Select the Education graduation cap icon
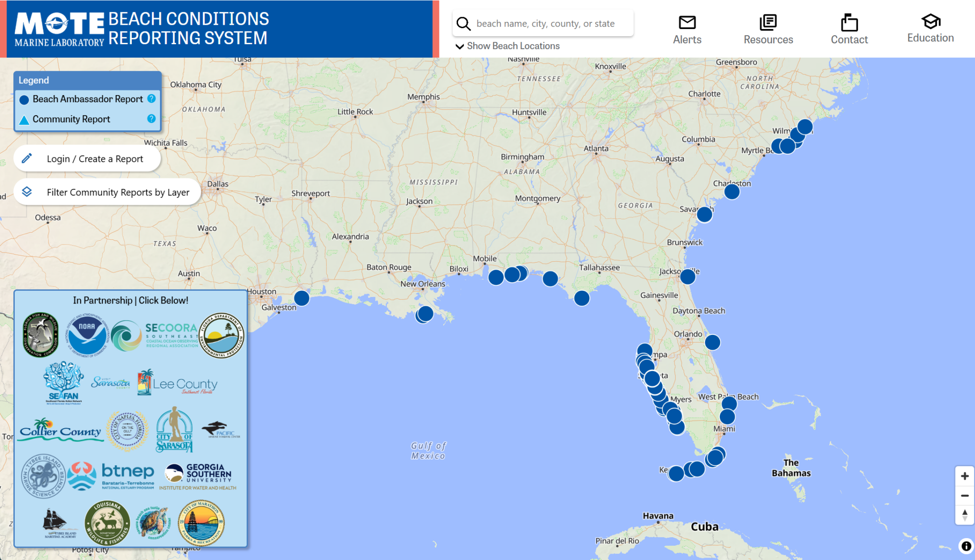The image size is (975, 560). [x=929, y=21]
